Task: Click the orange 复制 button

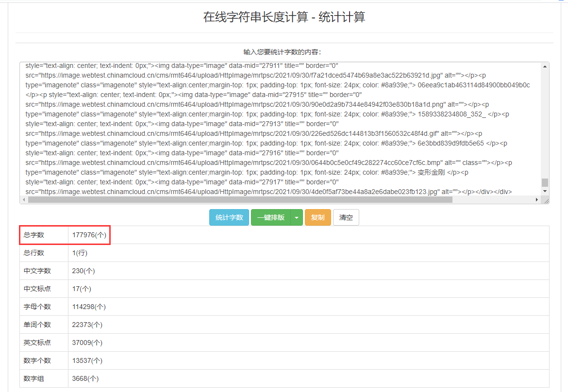Action: [x=317, y=217]
